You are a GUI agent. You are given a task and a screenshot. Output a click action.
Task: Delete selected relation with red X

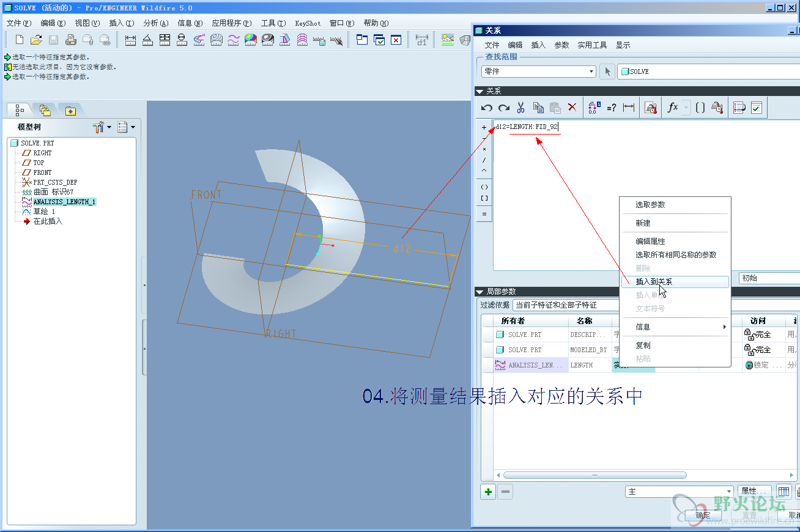572,108
